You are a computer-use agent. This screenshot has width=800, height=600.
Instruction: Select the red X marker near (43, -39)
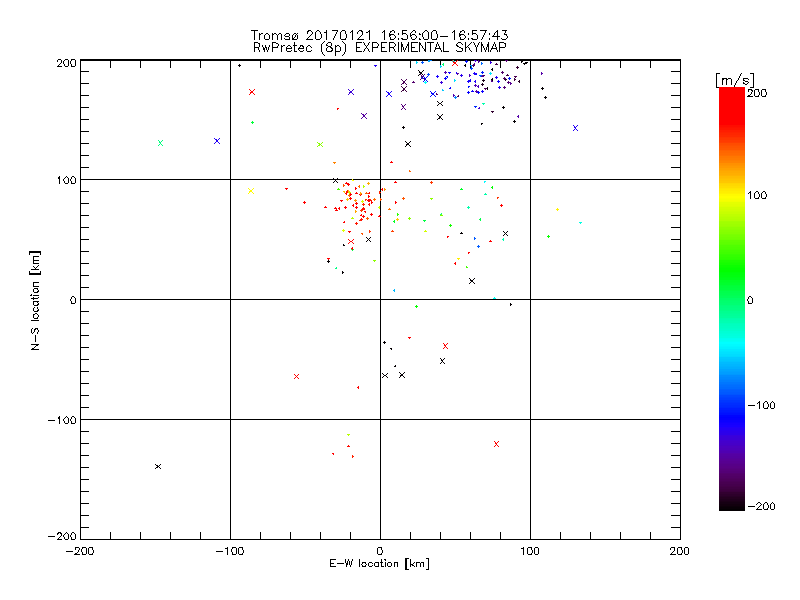point(445,346)
